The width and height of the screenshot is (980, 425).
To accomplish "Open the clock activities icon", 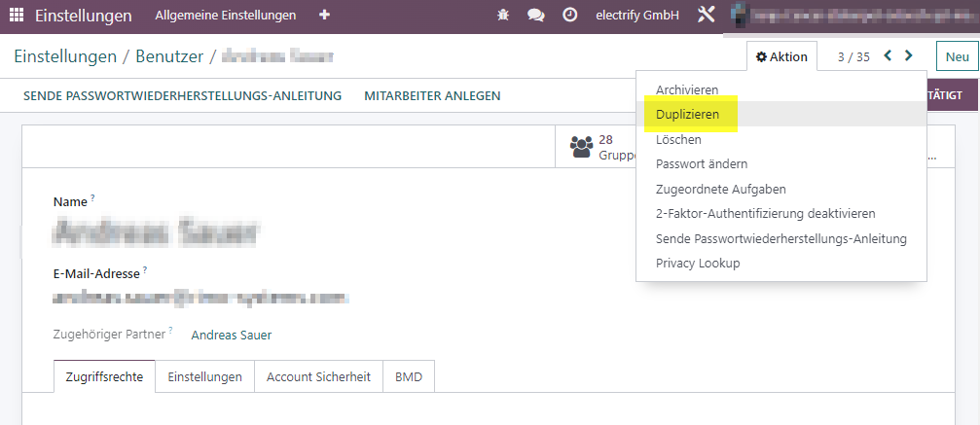I will [570, 15].
